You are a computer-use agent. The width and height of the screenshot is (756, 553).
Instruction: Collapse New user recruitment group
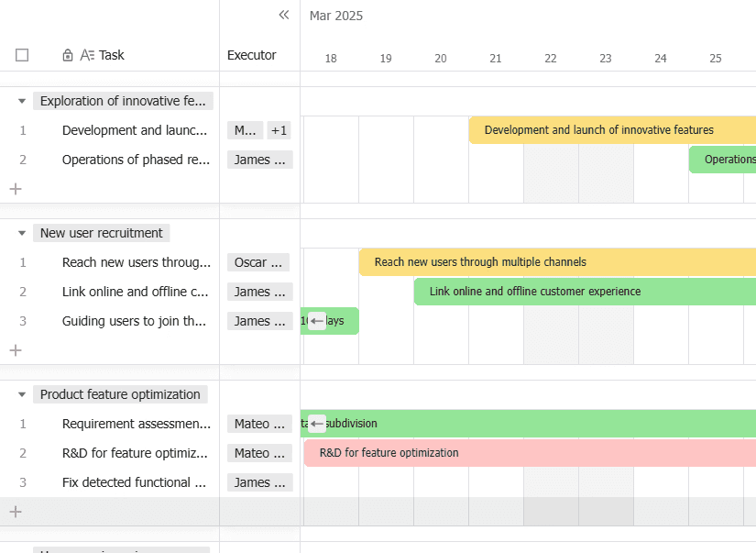(x=22, y=233)
